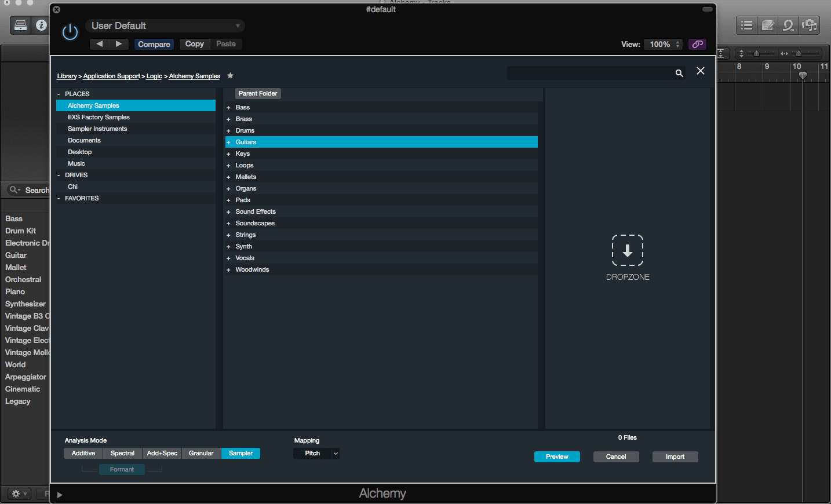Select EXS Factory Samples in Places
Image resolution: width=831 pixels, height=504 pixels.
point(136,117)
